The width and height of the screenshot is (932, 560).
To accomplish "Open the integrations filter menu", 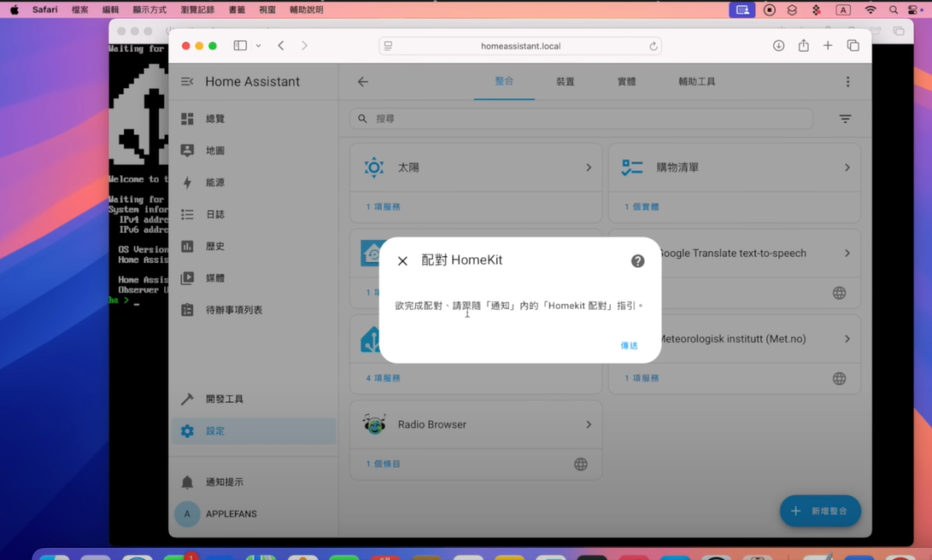I will [845, 119].
